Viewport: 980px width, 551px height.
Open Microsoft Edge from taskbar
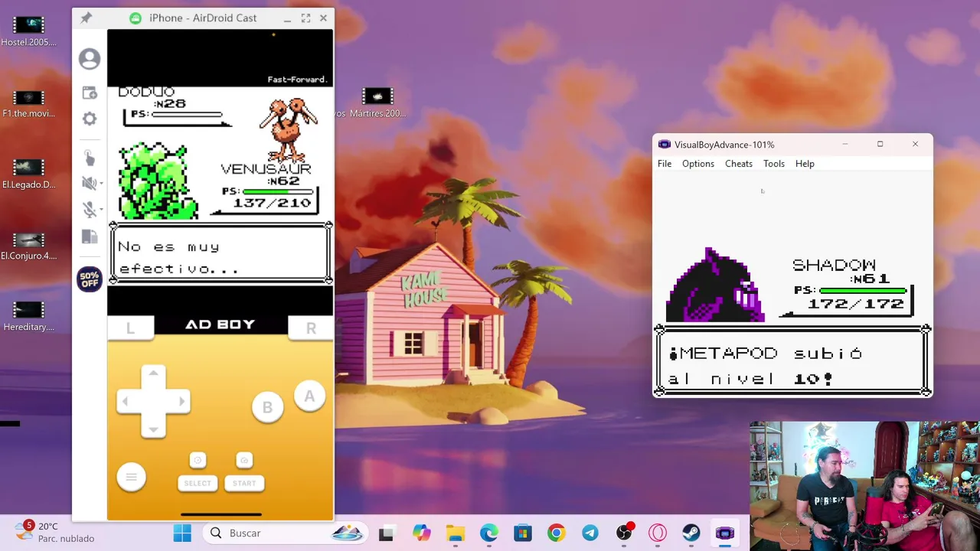488,533
